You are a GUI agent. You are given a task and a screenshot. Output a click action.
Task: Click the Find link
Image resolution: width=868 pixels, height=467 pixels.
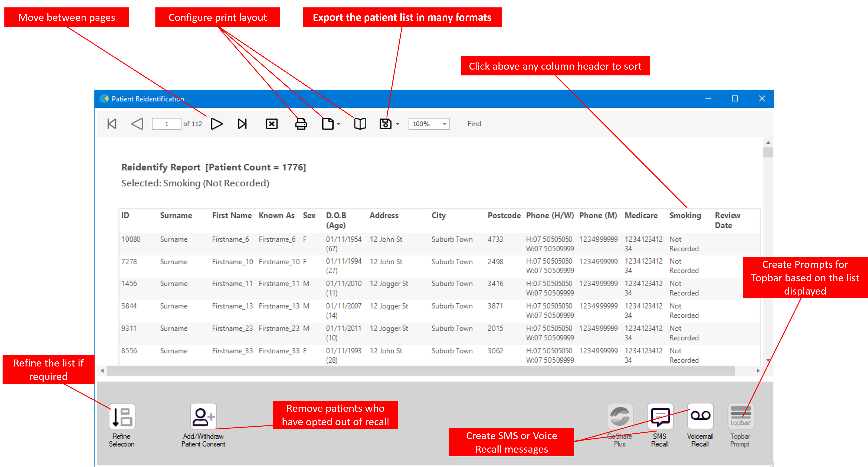click(x=474, y=124)
